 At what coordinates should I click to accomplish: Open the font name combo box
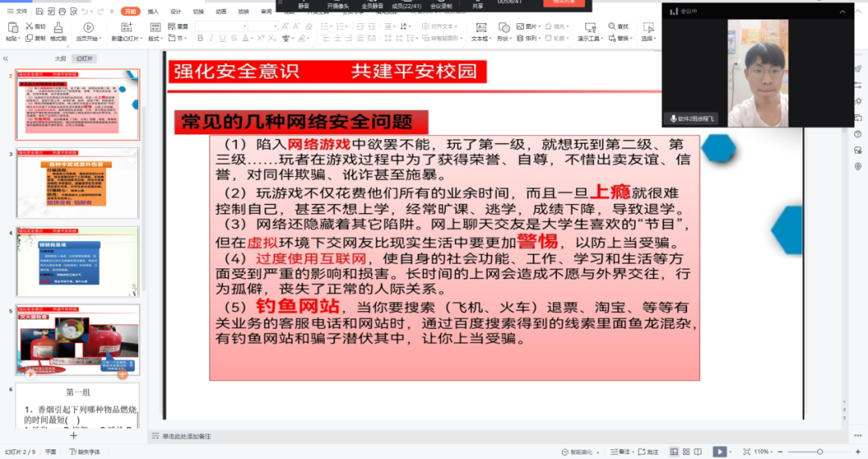coord(219,26)
